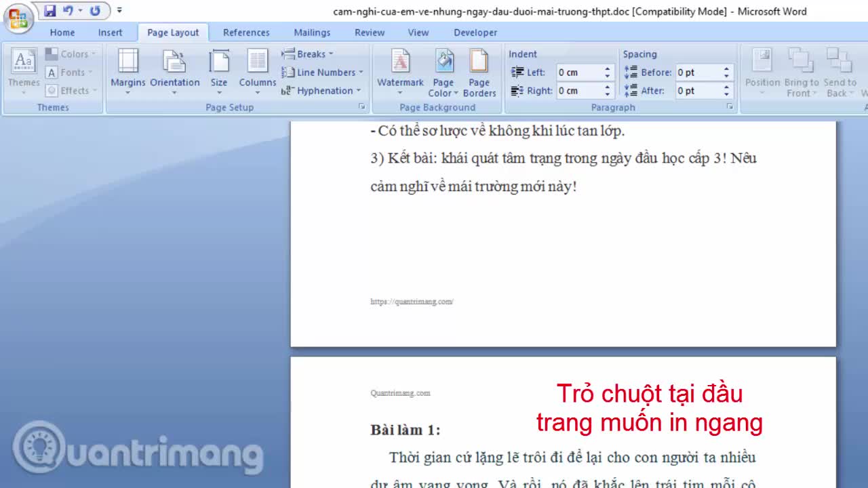Image resolution: width=868 pixels, height=488 pixels.
Task: Click the Office Button orb
Action: 18,17
